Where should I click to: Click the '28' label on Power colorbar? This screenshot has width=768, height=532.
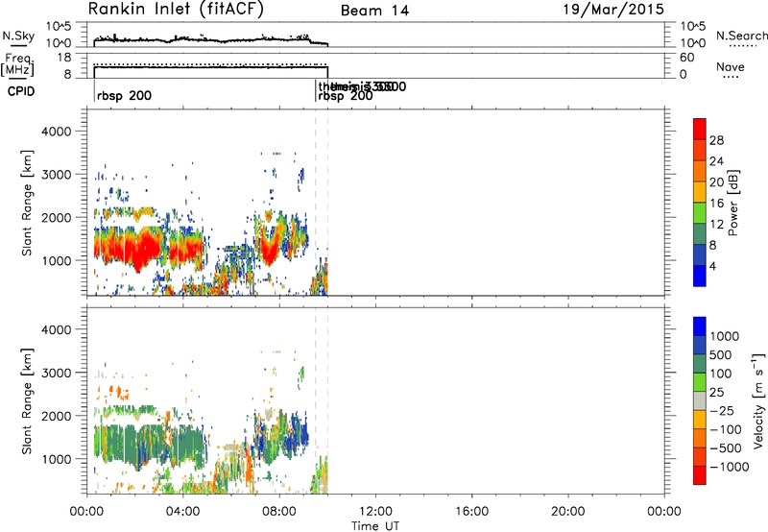pos(716,140)
